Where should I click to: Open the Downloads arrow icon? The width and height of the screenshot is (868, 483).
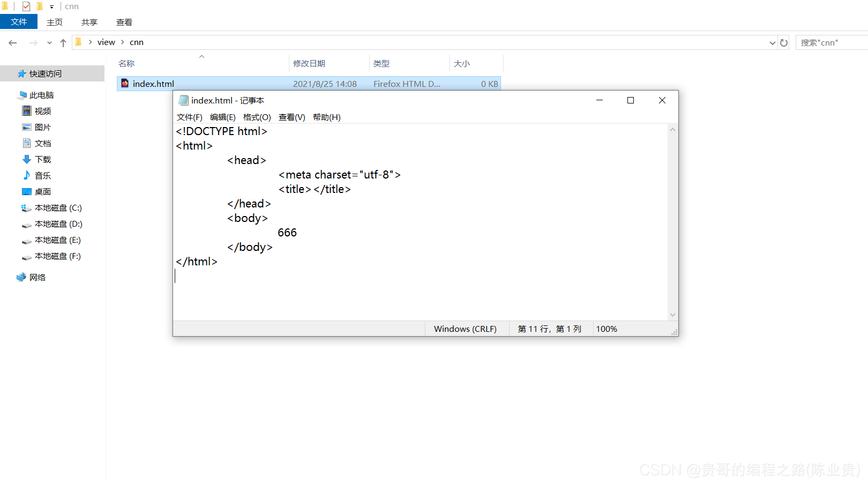pyautogui.click(x=27, y=159)
